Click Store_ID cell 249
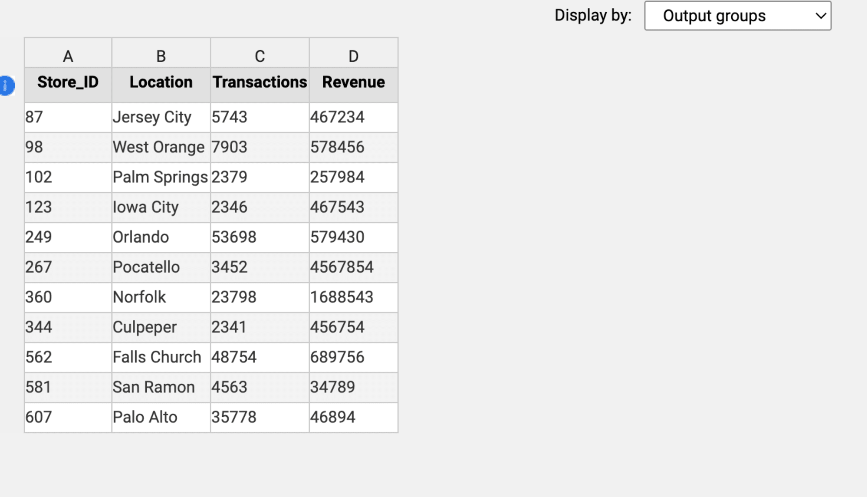 click(x=68, y=237)
